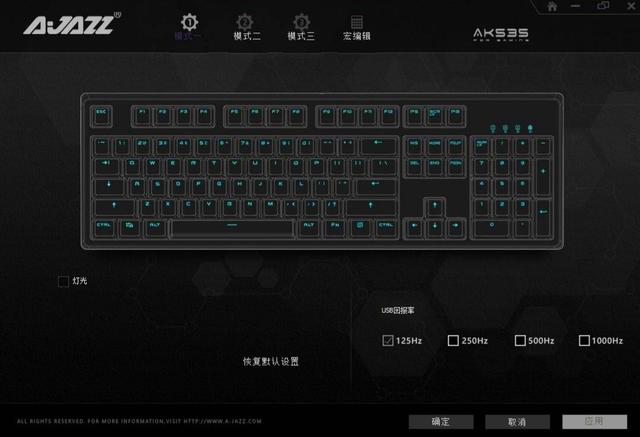Select the Fn key on keyboard diagram
This screenshot has height=437, width=640.
[335, 228]
